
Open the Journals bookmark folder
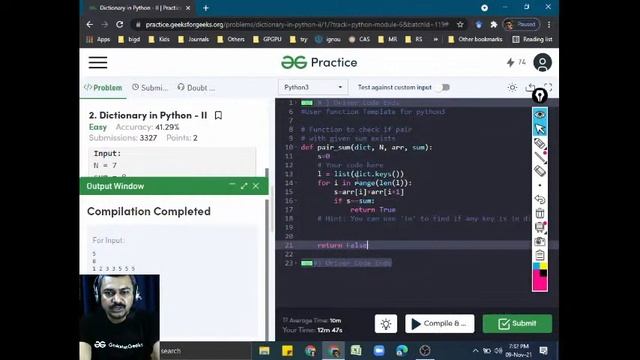pyautogui.click(x=193, y=39)
